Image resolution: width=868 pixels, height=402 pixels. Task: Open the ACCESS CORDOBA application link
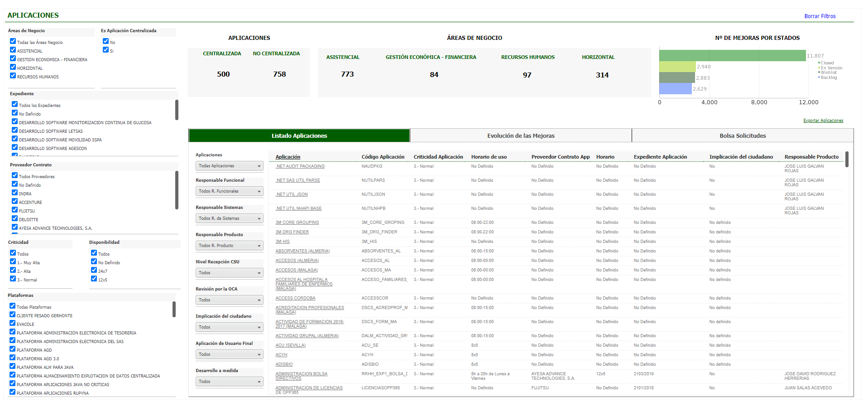coord(296,298)
